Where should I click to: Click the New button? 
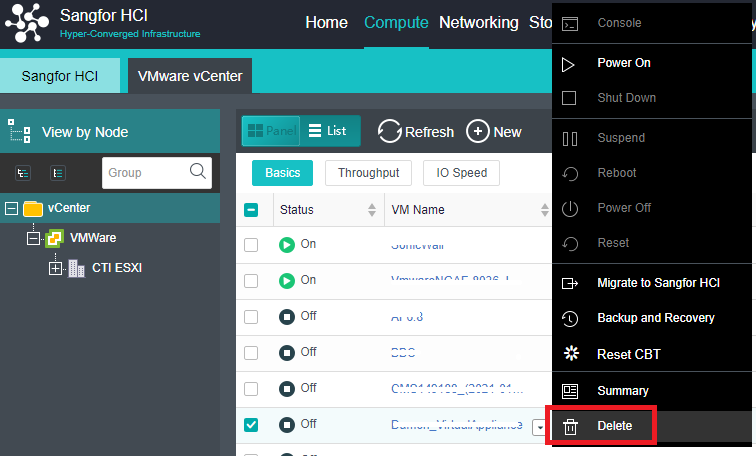point(494,131)
